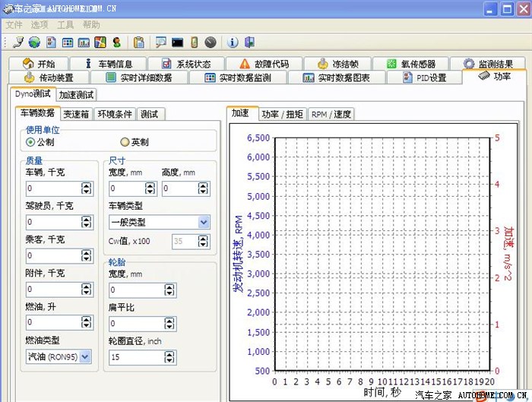Click the connect cable toolbar icon
Screen dimensions: 532x402
(x=18, y=43)
